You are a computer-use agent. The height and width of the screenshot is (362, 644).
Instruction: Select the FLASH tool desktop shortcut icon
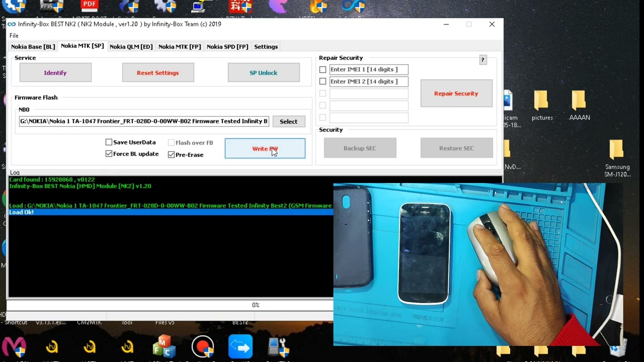point(52,6)
